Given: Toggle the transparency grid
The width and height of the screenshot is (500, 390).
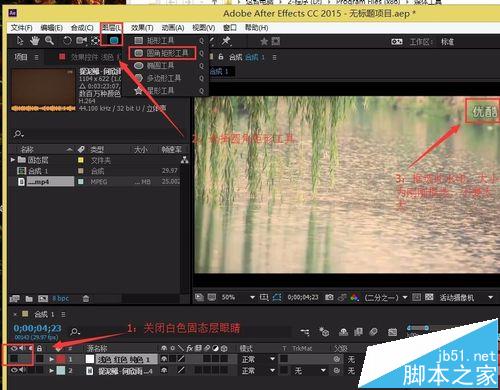Looking at the screenshot, I should pyautogui.click(x=429, y=297).
